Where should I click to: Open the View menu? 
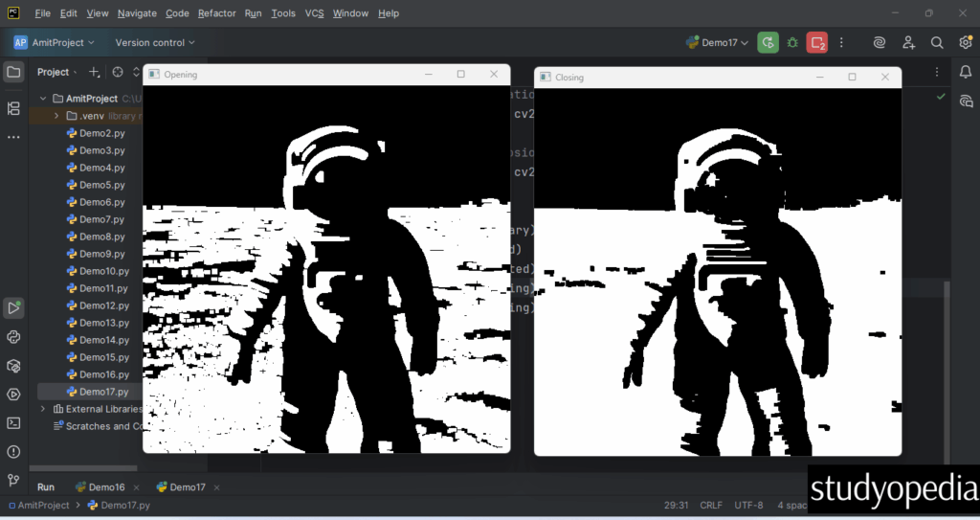(97, 13)
